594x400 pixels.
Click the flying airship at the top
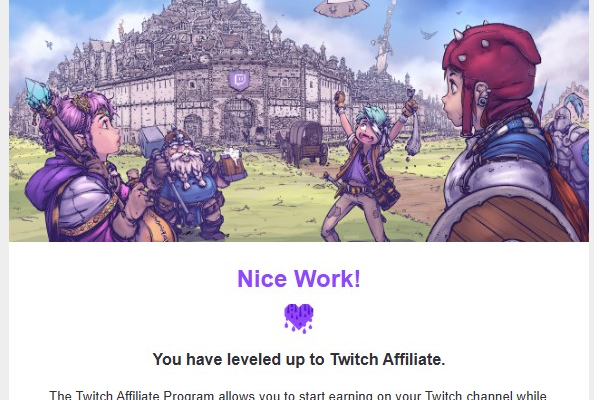pyautogui.click(x=341, y=8)
